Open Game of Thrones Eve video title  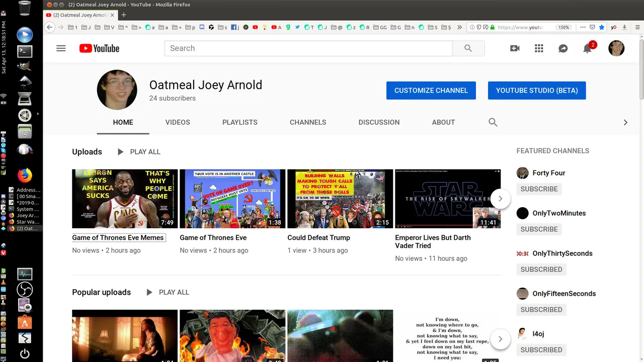213,238
